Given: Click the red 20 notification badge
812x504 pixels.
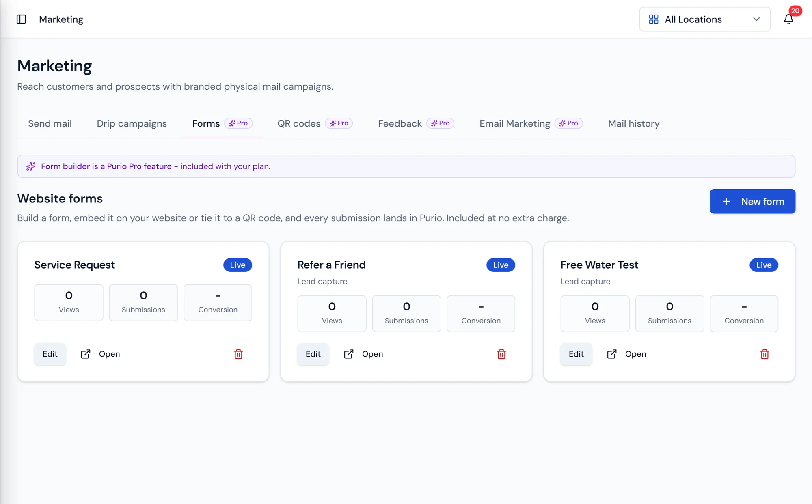Looking at the screenshot, I should point(795,11).
